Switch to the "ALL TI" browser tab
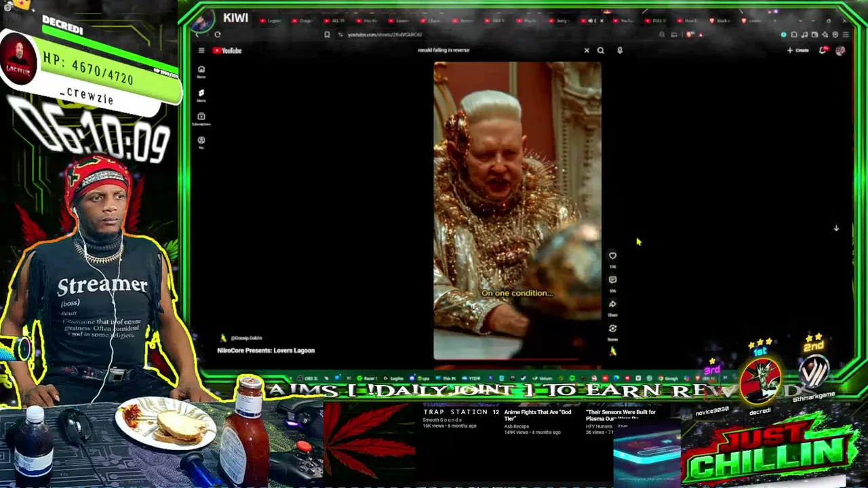868x488 pixels. point(335,21)
